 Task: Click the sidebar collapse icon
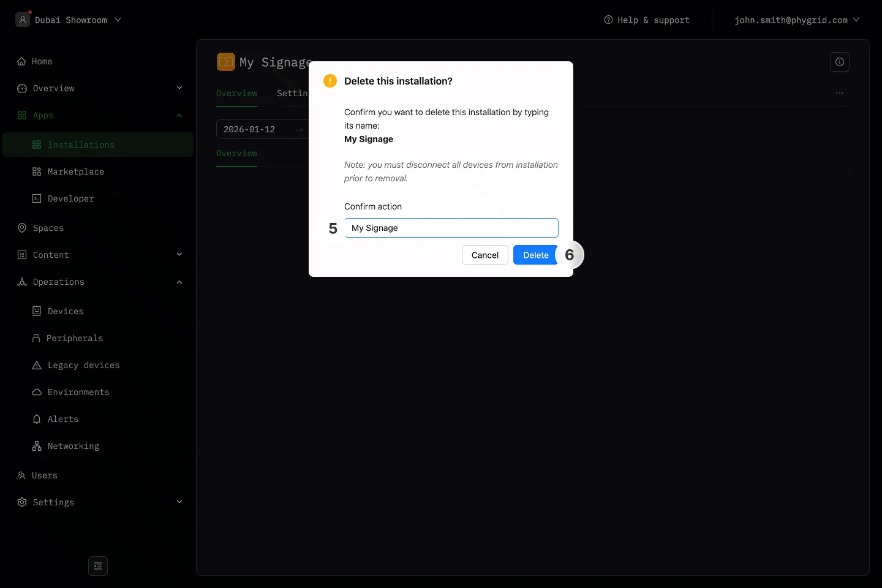pyautogui.click(x=98, y=566)
